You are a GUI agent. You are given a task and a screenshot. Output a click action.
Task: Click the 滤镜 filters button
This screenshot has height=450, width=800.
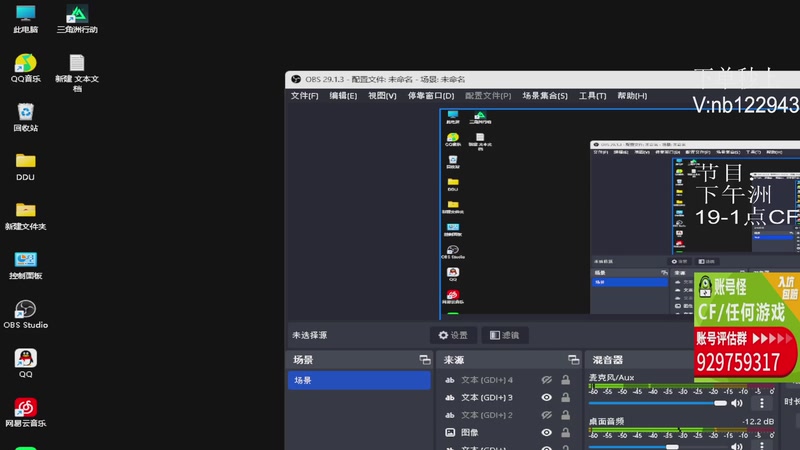click(505, 335)
